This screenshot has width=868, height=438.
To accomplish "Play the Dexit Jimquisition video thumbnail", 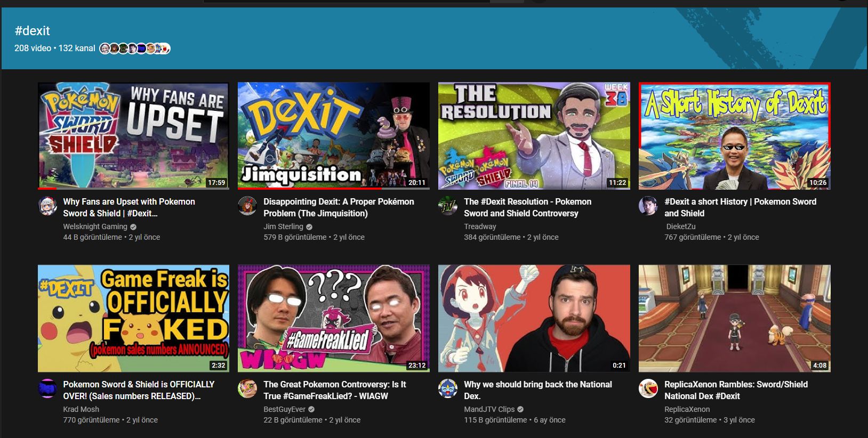I will point(334,135).
